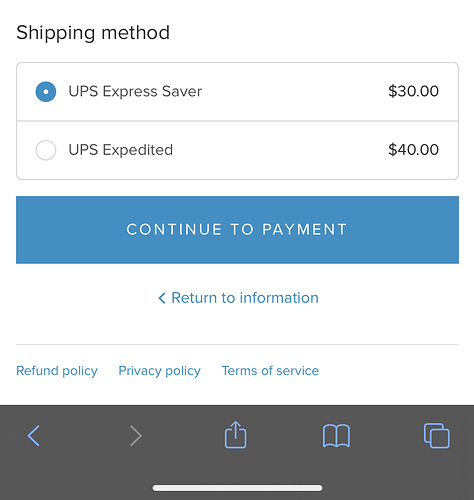Click the Shipping method heading
Viewport: 474px width, 500px height.
[x=93, y=33]
